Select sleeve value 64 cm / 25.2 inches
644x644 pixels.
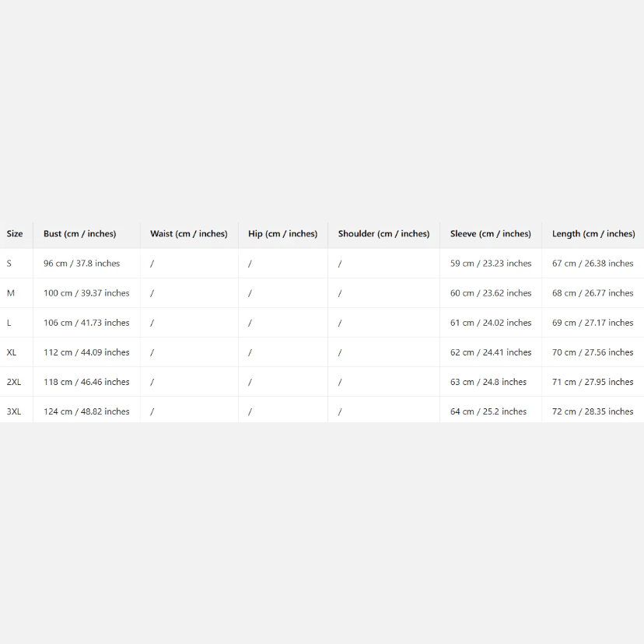tap(488, 411)
